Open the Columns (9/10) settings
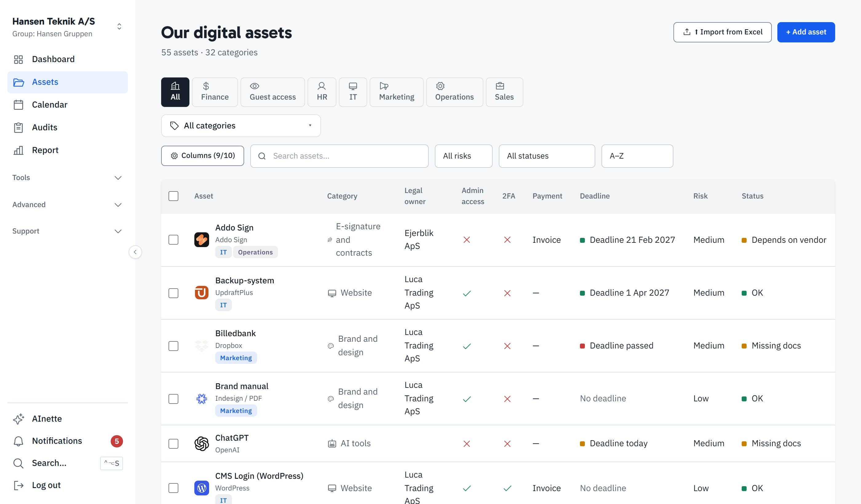This screenshot has height=504, width=861. pyautogui.click(x=203, y=156)
